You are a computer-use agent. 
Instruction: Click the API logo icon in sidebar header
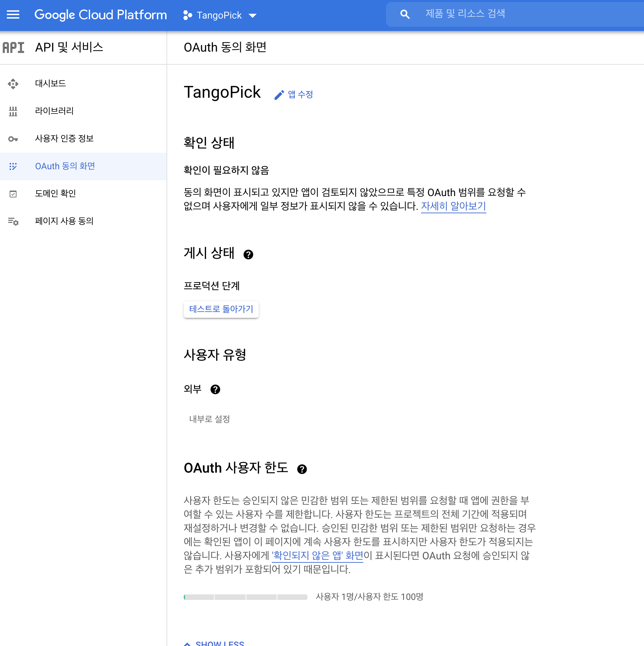pos(13,47)
